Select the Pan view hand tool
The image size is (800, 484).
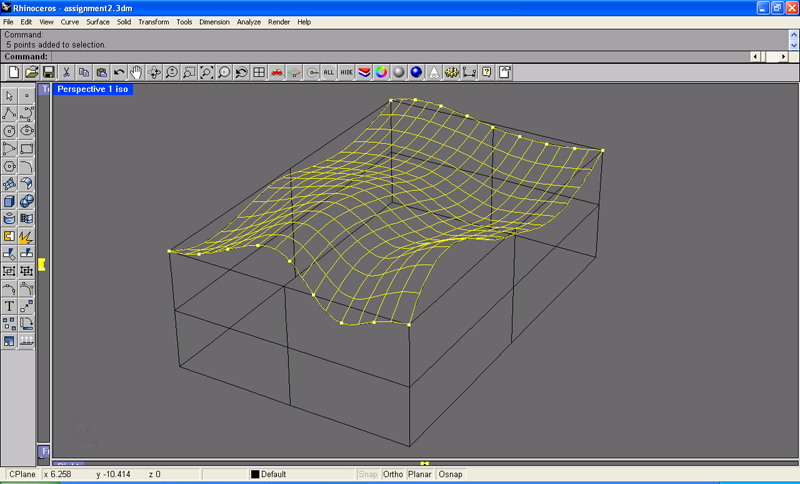pyautogui.click(x=136, y=72)
